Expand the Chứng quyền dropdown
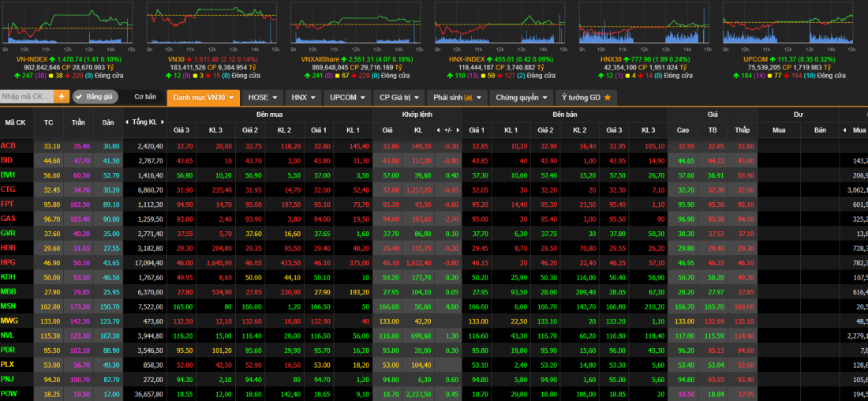The height and width of the screenshot is (401, 868). point(522,97)
